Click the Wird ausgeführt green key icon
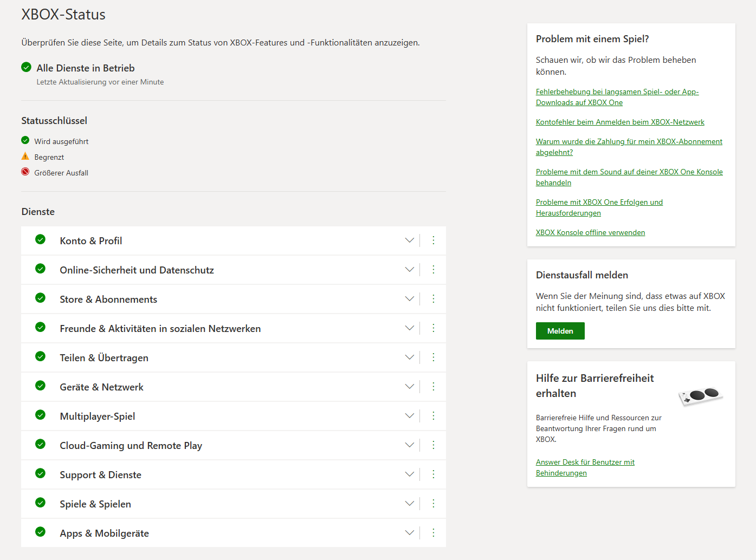 (25, 140)
